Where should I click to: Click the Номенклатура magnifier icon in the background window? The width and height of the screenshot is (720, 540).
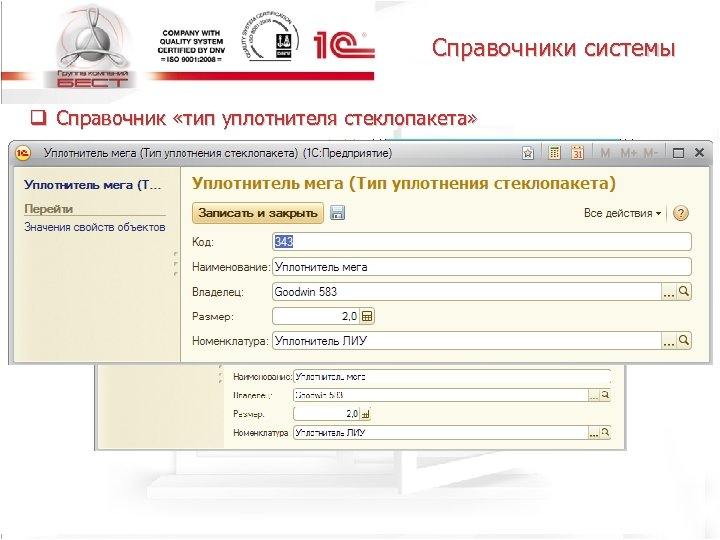point(605,433)
